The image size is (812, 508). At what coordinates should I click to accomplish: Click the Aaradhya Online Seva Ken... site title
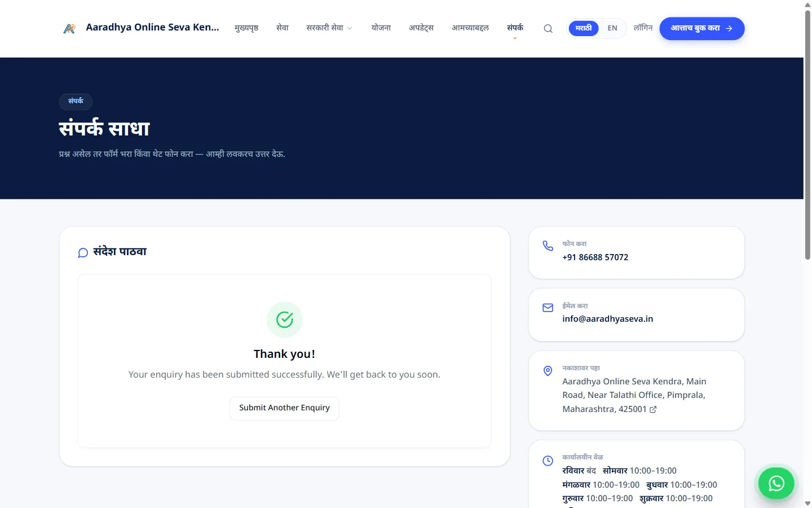pyautogui.click(x=153, y=27)
